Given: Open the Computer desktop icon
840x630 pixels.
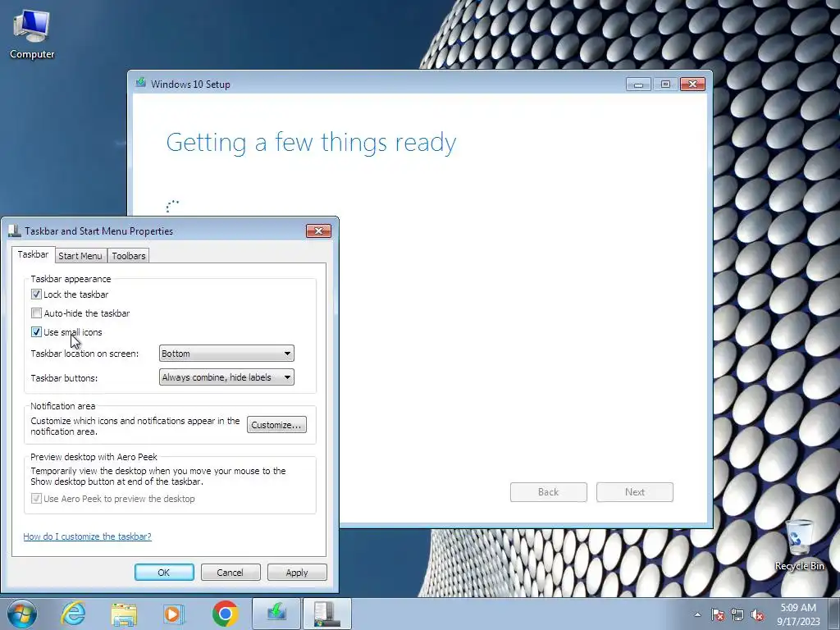Looking at the screenshot, I should coord(32,34).
